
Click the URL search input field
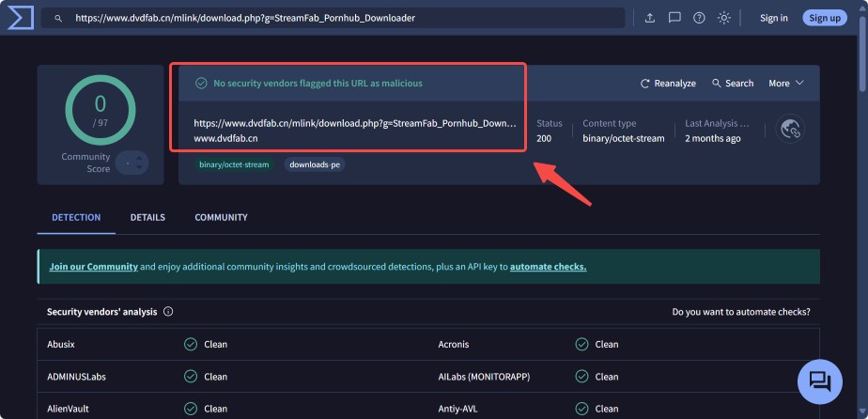tap(338, 18)
